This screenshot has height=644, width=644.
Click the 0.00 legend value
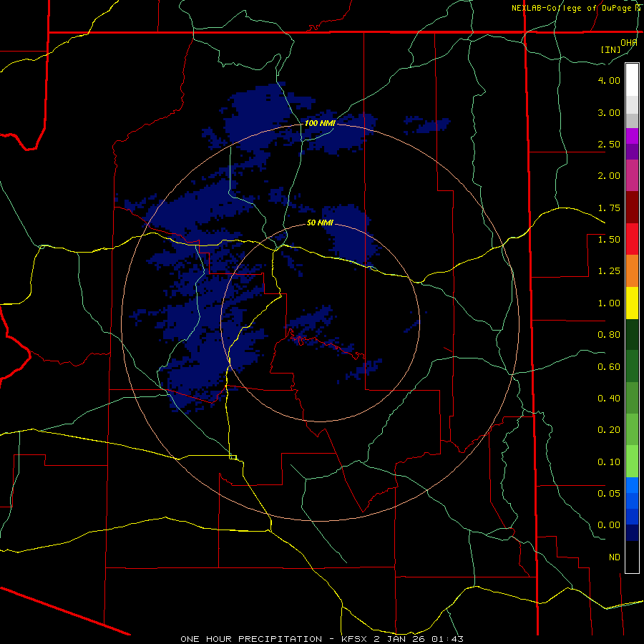609,525
